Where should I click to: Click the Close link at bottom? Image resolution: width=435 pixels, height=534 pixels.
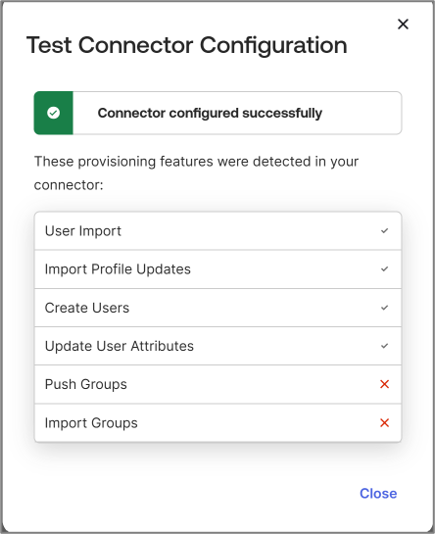pyautogui.click(x=378, y=493)
